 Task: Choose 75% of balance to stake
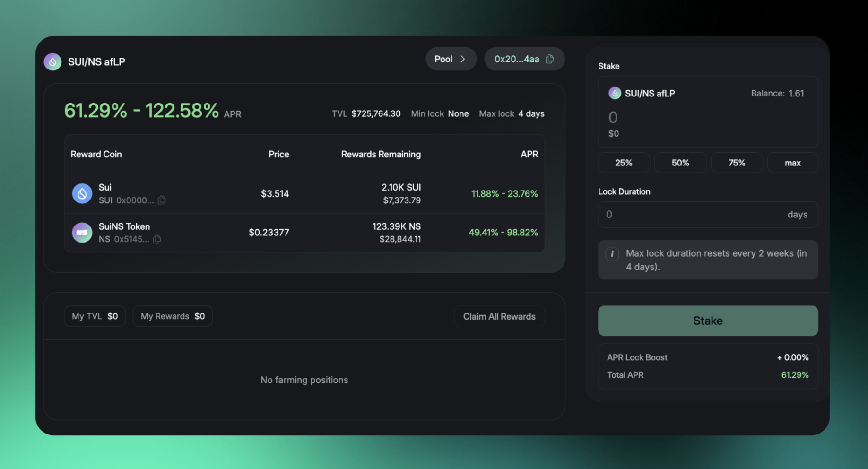tap(736, 163)
